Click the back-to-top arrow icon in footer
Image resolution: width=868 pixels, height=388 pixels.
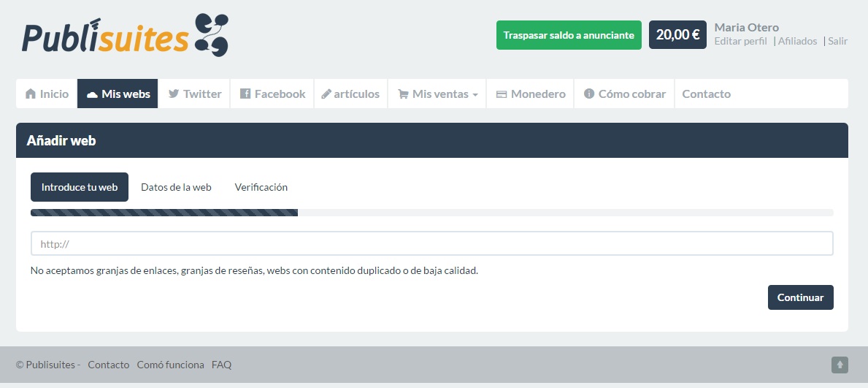point(840,365)
